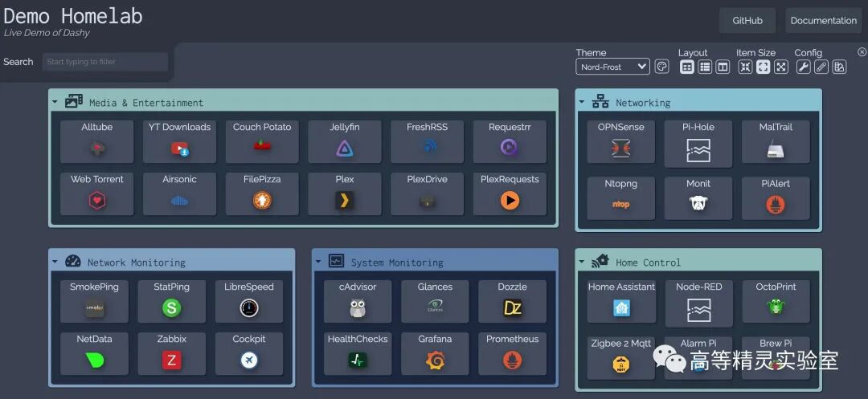Open the FreshRSS tile
Screen dimensions: 868x399
[x=427, y=141]
